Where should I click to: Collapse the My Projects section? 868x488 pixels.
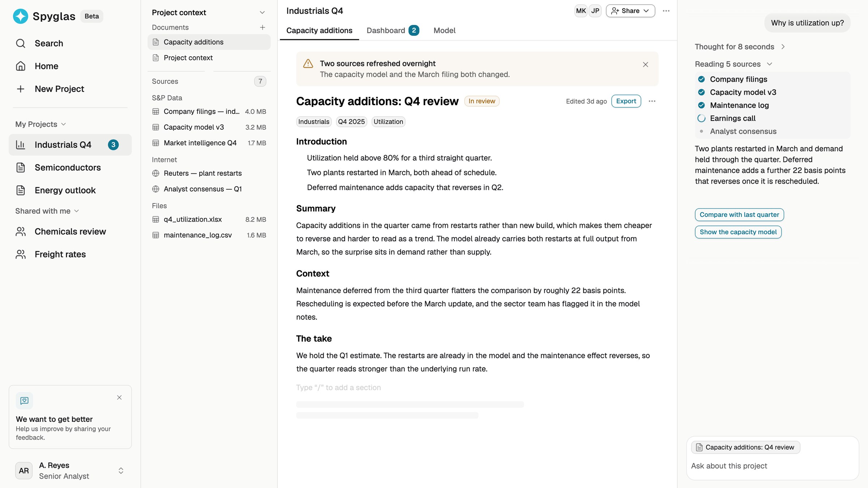coord(41,124)
